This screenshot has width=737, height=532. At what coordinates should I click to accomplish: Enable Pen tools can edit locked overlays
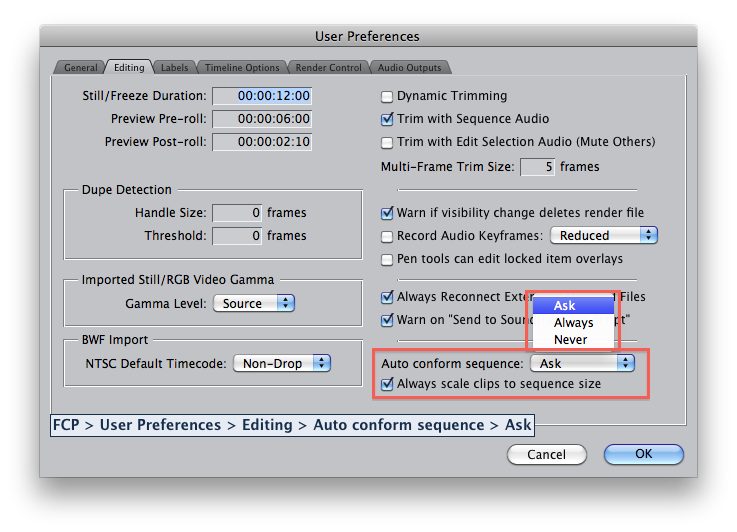tap(387, 259)
